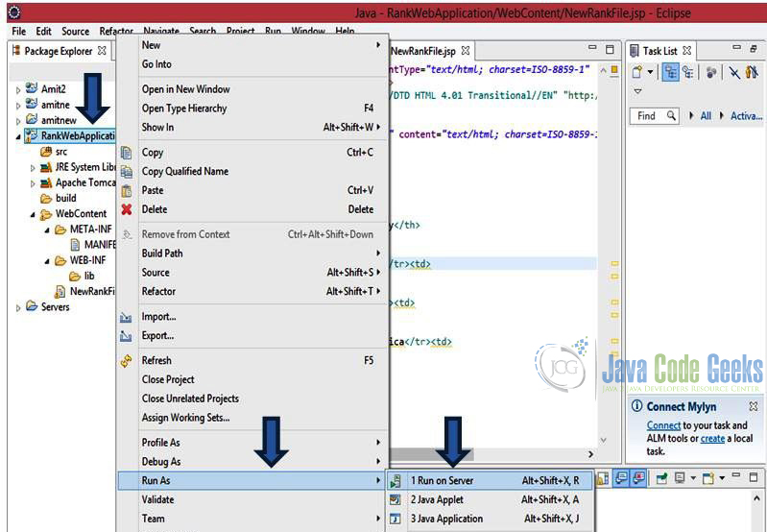Click the Run on Server icon
This screenshot has height=532, width=767.
click(x=395, y=481)
